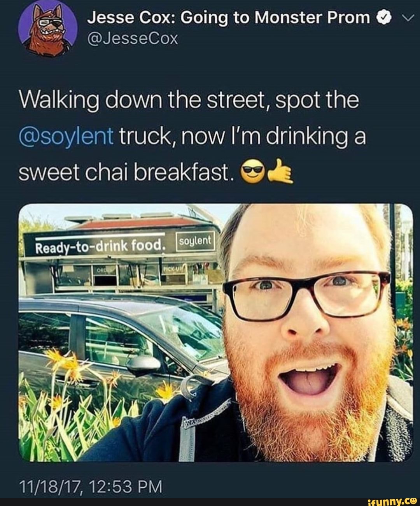420x506 pixels.
Task: Open the attached selfie photo
Action: 215,332
